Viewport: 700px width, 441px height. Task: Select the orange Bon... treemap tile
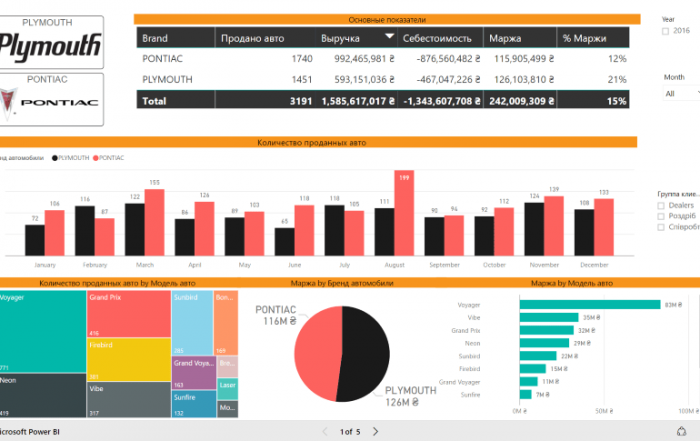[x=226, y=323]
